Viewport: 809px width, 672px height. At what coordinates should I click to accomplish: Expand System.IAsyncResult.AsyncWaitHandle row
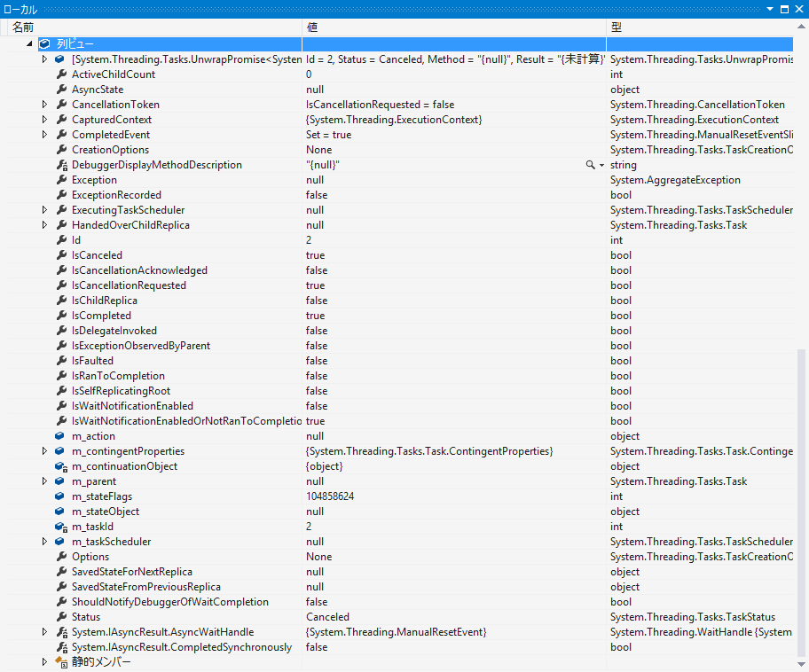(x=45, y=632)
